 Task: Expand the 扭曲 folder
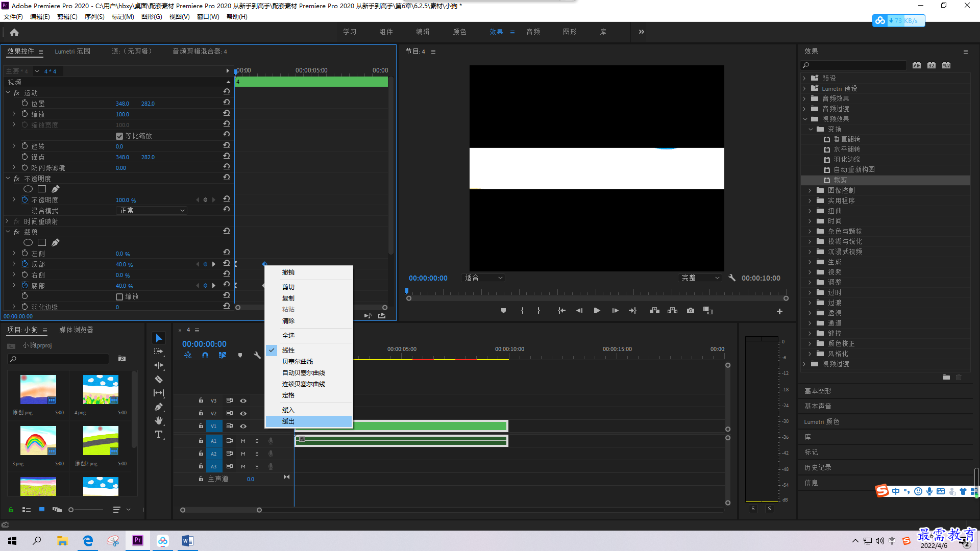pos(810,211)
